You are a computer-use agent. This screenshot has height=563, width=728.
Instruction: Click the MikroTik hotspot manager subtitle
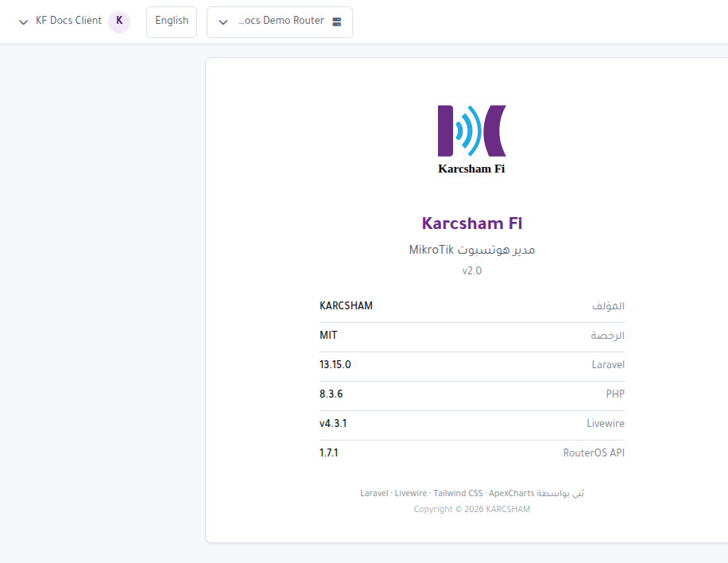click(x=472, y=250)
